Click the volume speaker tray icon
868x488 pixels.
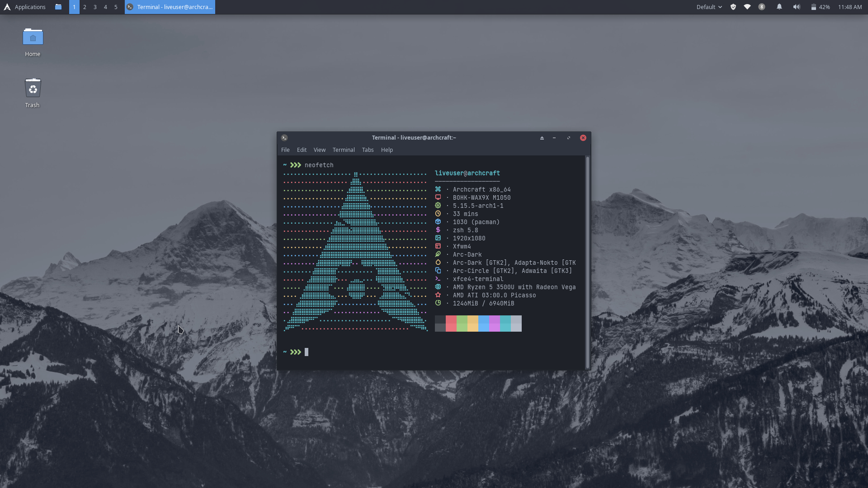pos(797,7)
